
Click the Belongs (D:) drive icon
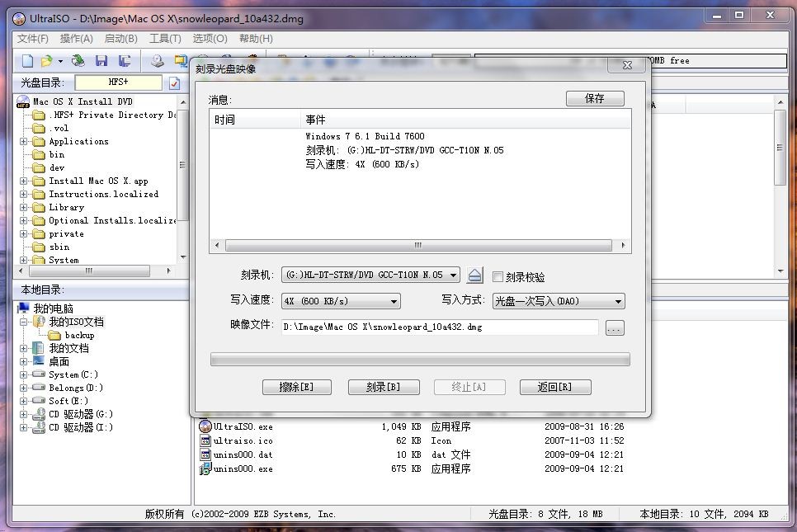click(x=39, y=388)
